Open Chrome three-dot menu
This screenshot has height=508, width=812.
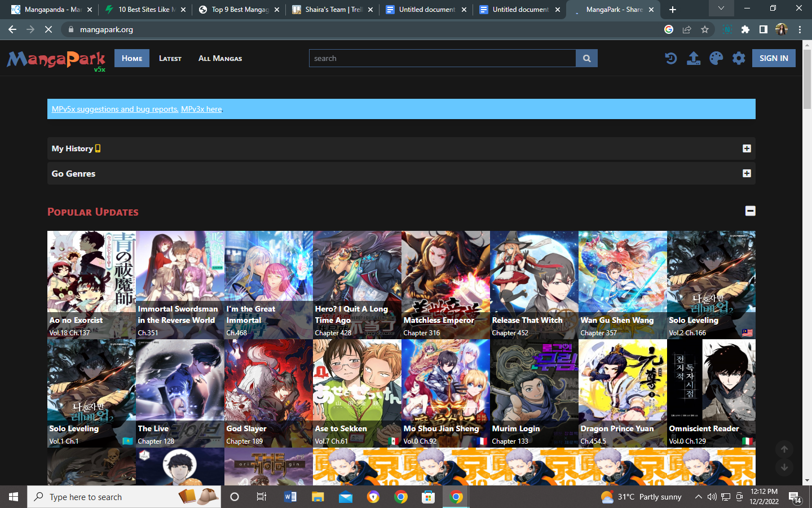tap(800, 29)
